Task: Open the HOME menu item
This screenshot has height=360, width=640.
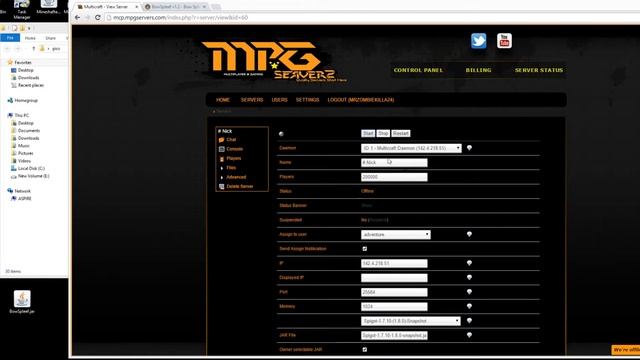Action: click(x=223, y=100)
